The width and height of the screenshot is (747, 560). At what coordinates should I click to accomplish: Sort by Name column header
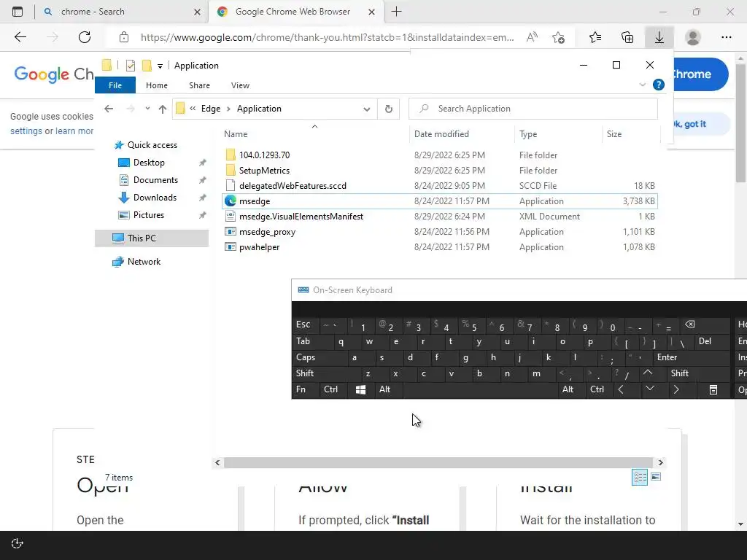[236, 134]
